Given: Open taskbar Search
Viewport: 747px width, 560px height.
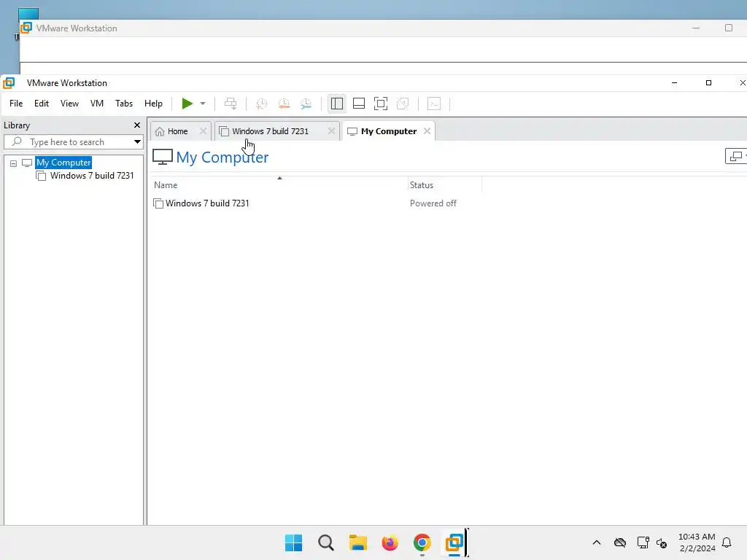Looking at the screenshot, I should 326,542.
